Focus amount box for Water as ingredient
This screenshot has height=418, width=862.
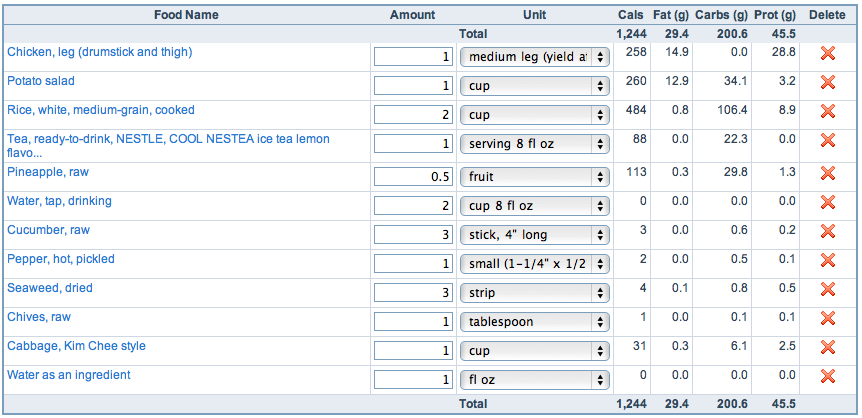click(x=414, y=380)
